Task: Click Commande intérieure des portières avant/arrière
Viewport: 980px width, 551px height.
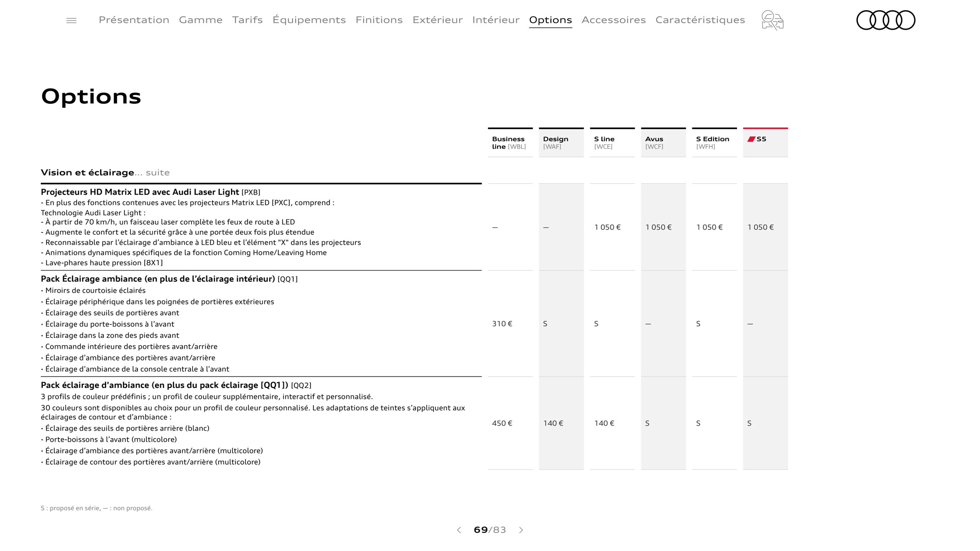Action: (129, 347)
